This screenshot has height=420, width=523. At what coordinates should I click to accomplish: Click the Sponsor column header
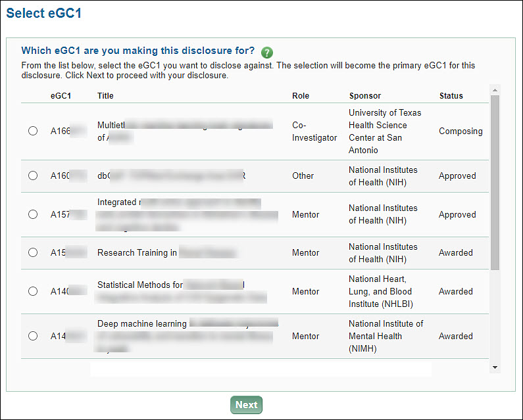pyautogui.click(x=365, y=96)
